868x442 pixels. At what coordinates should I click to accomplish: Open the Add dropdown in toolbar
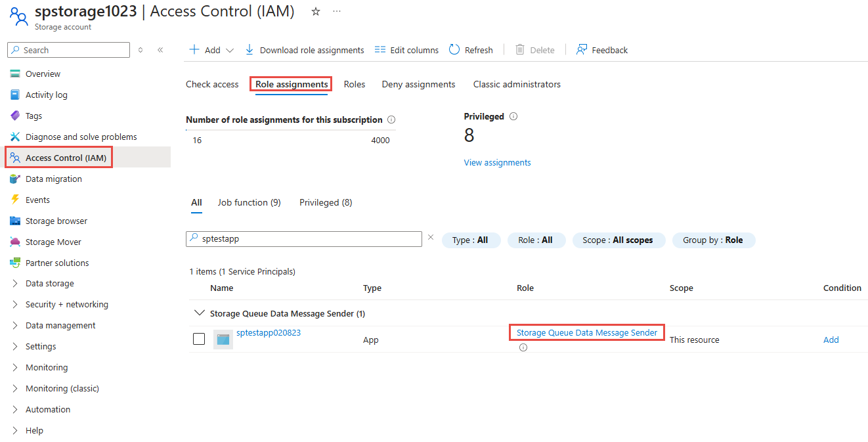click(211, 50)
